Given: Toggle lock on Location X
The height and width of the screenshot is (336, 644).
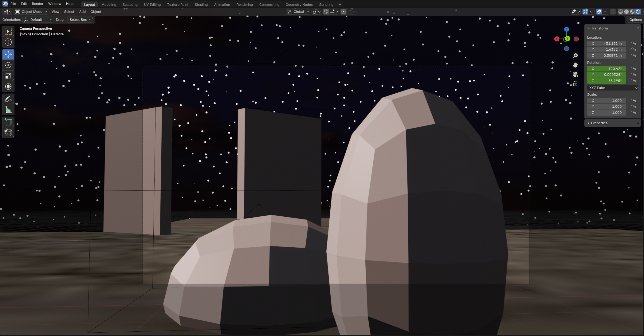Looking at the screenshot, I should [x=634, y=44].
